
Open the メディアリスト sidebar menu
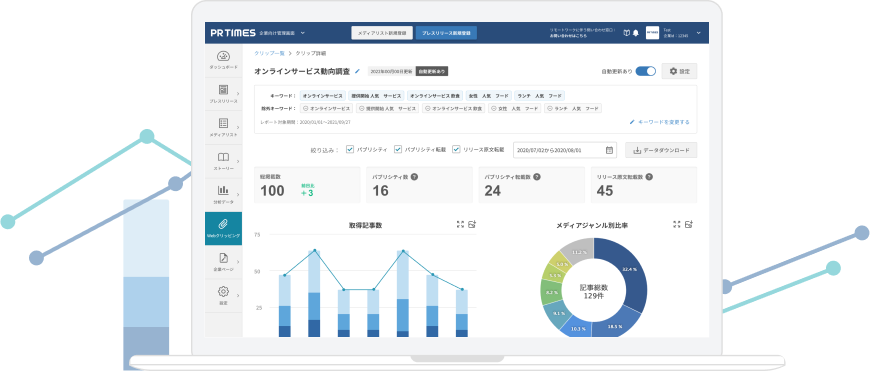[223, 128]
